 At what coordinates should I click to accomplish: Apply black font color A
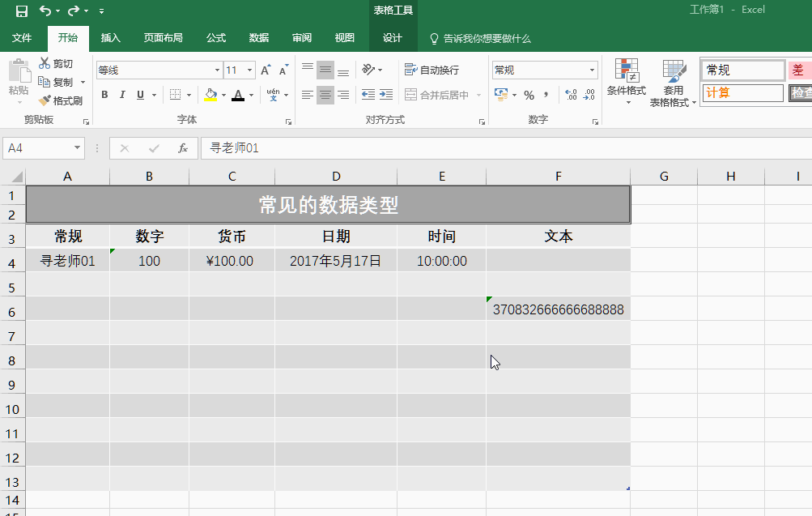pyautogui.click(x=238, y=95)
